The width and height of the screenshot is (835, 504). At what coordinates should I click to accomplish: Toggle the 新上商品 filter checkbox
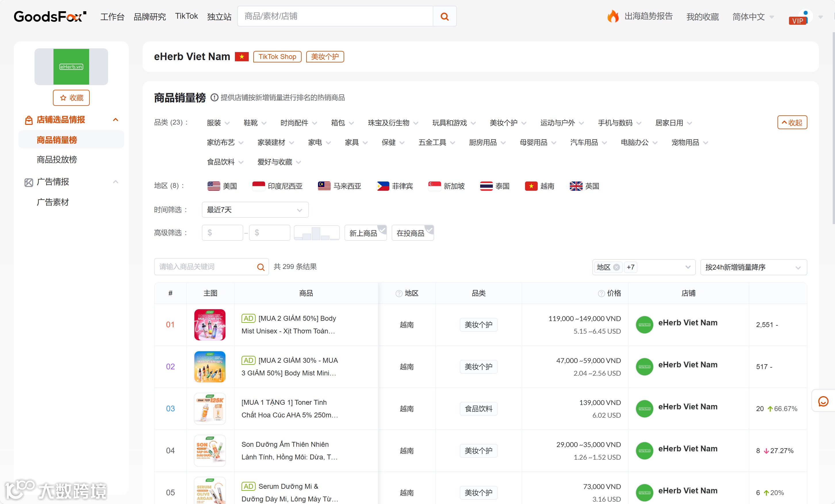coord(365,233)
